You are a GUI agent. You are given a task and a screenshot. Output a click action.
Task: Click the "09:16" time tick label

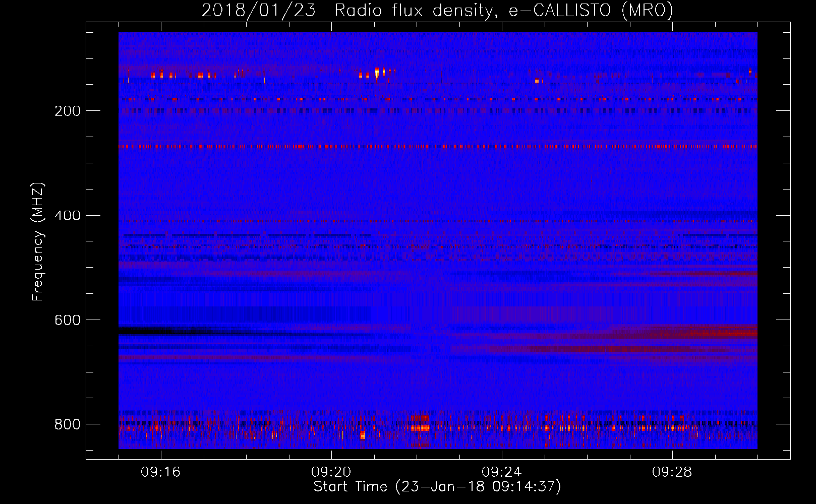(x=161, y=472)
